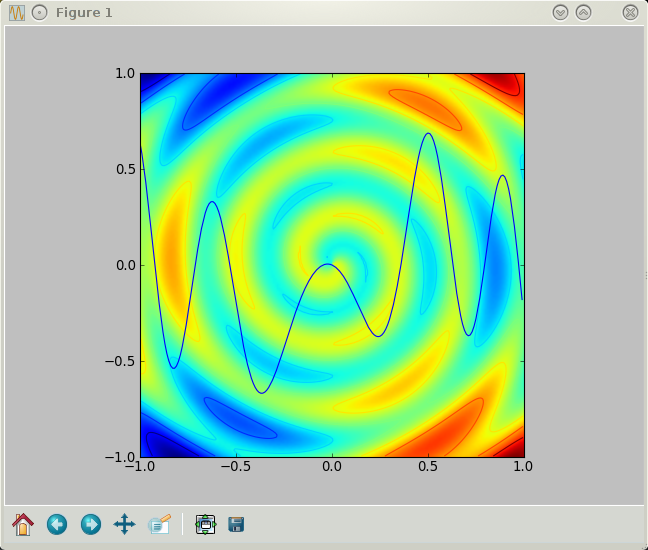Select the Zoom to rectangle tool

(x=160, y=524)
